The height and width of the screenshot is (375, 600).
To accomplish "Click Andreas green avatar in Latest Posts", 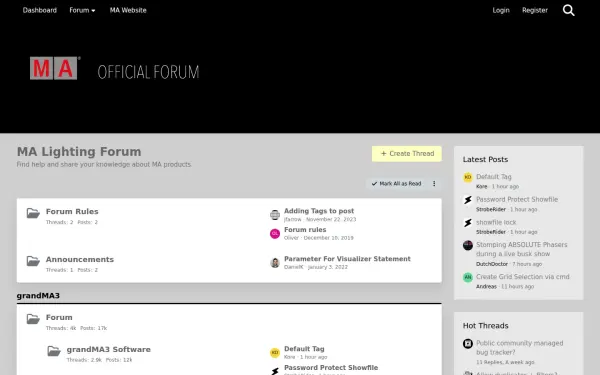I will click(468, 277).
